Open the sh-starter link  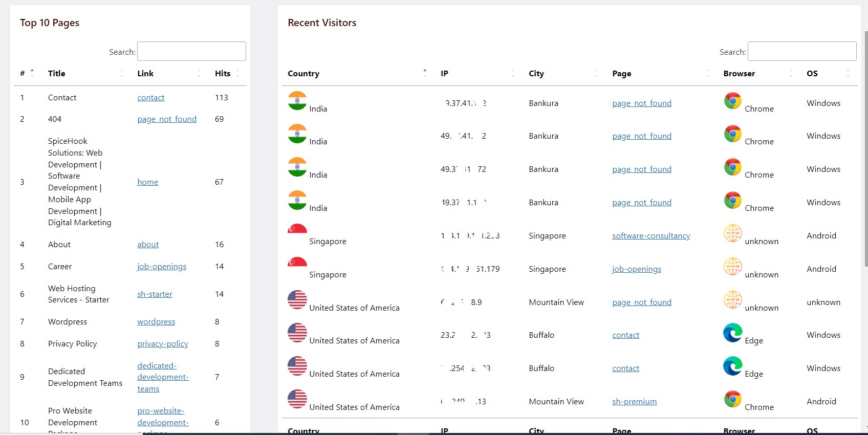pyautogui.click(x=155, y=294)
